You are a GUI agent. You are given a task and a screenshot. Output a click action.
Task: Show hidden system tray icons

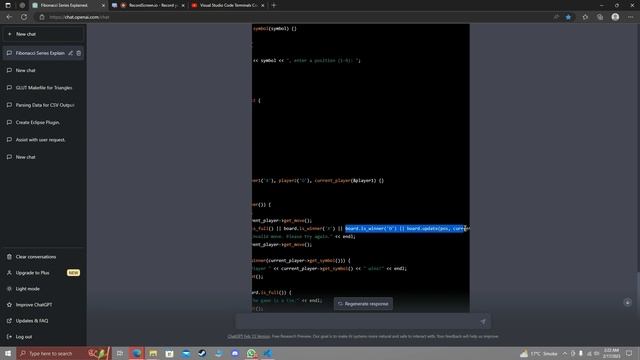[x=565, y=353]
